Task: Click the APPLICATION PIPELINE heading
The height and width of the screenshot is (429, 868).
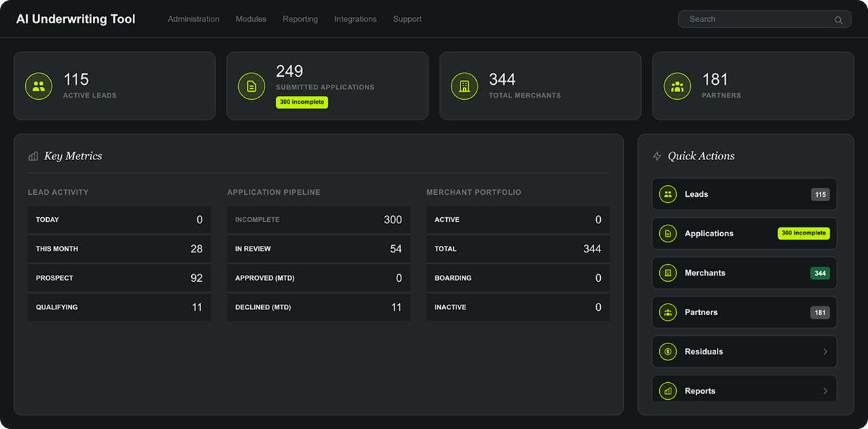Action: pyautogui.click(x=274, y=192)
